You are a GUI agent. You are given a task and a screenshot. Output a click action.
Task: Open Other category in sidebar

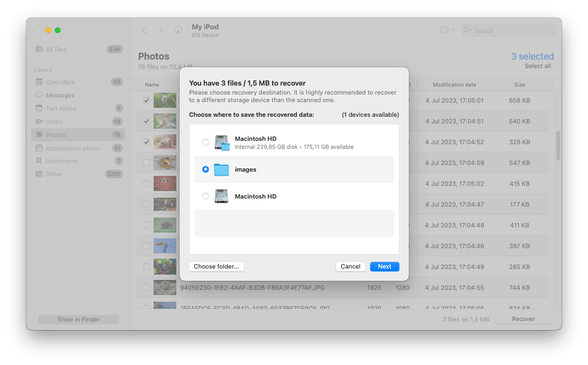[78, 174]
